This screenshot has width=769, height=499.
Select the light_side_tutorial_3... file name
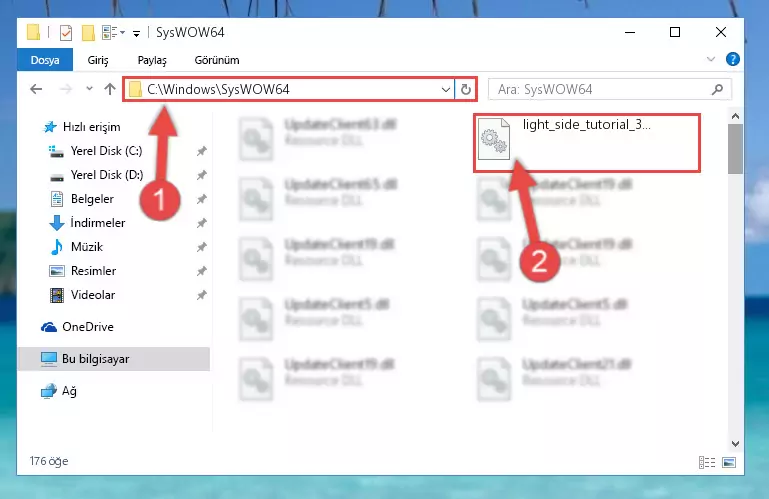pyautogui.click(x=587, y=125)
